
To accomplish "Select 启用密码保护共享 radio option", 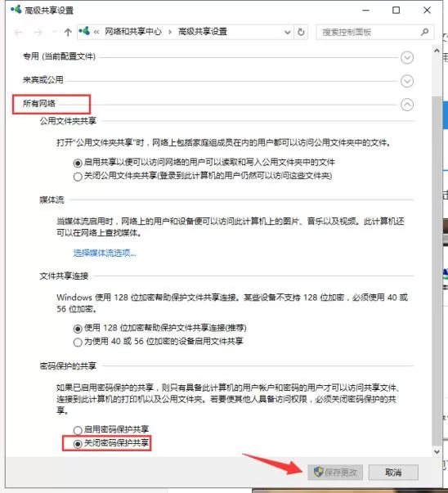I will point(78,430).
